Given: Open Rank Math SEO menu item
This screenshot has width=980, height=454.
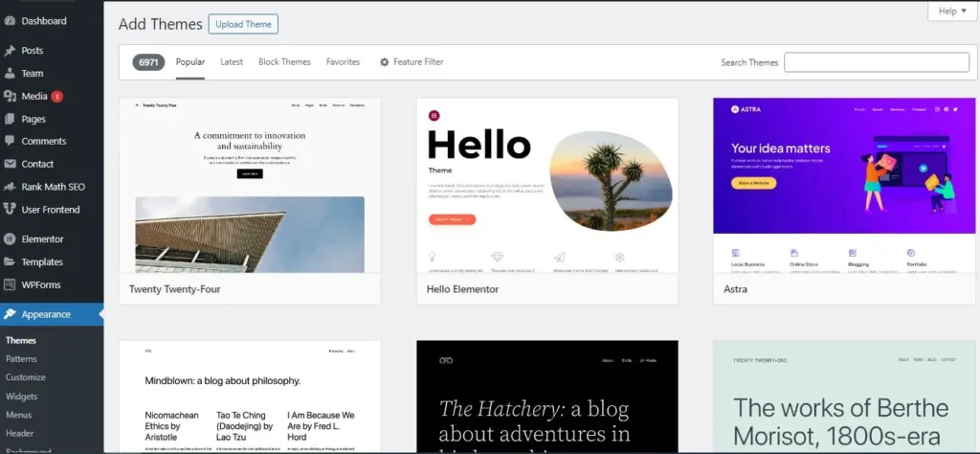Looking at the screenshot, I should pos(54,187).
